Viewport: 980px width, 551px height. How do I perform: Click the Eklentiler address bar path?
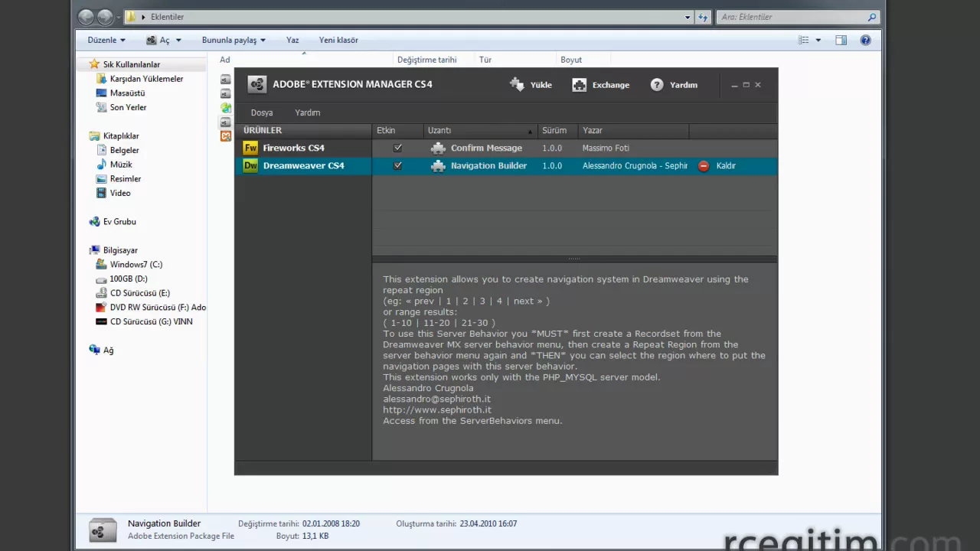[x=167, y=17]
